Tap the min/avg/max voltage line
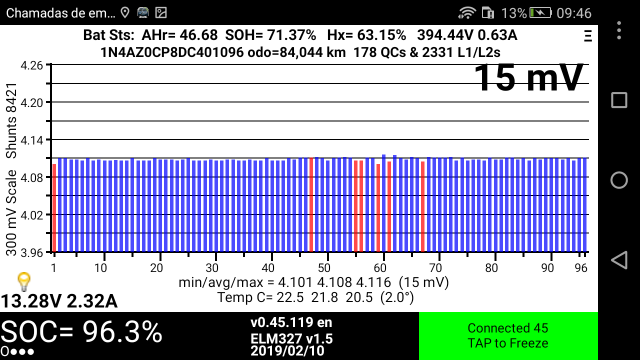640x360 pixels. click(313, 282)
